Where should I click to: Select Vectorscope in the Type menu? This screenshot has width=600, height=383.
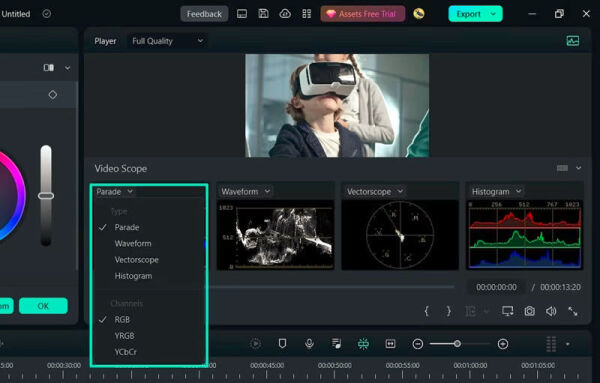click(136, 260)
